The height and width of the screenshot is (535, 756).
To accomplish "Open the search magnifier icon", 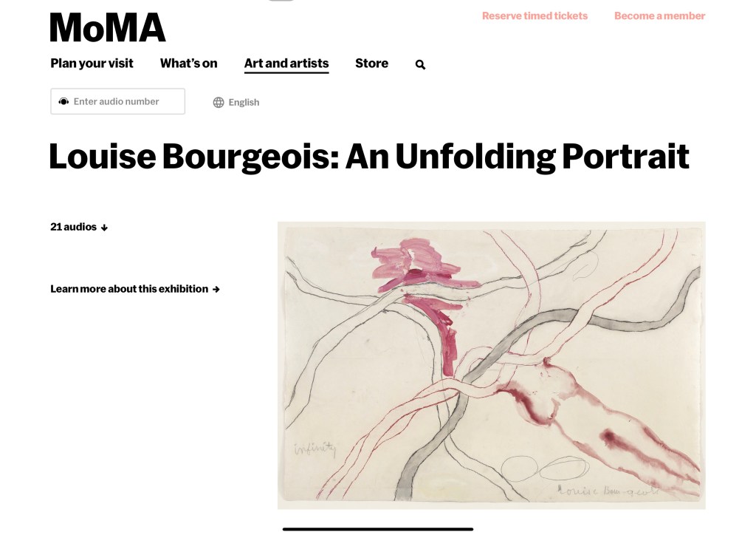I will 420,64.
